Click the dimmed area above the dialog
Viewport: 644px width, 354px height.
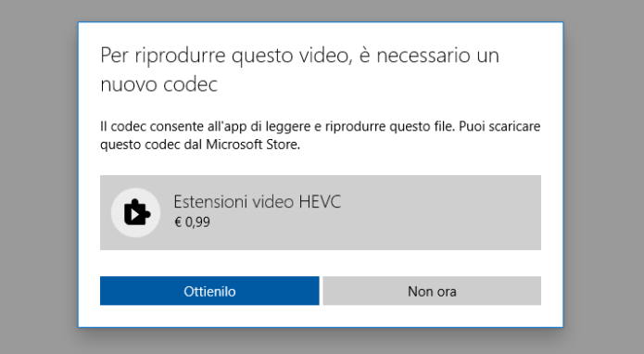[x=321, y=10]
